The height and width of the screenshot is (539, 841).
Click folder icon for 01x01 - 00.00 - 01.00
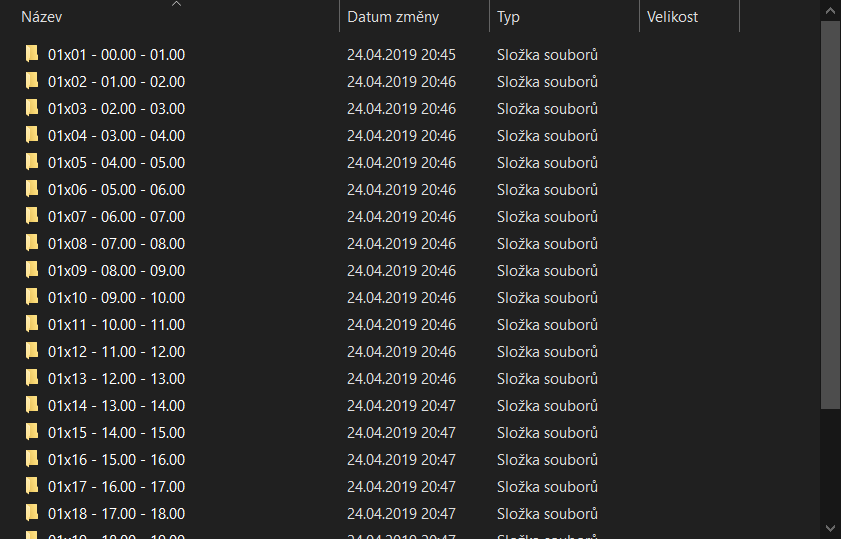[x=32, y=54]
